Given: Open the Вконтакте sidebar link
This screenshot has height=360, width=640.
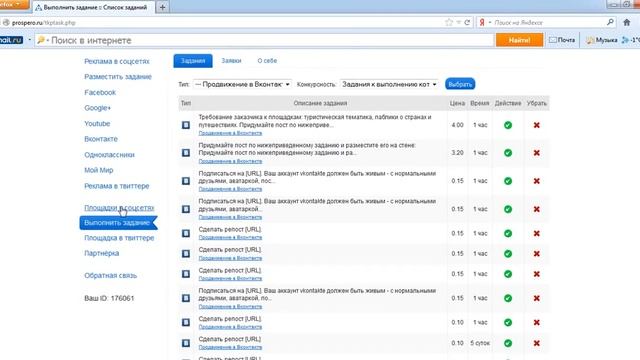Looking at the screenshot, I should 101,139.
